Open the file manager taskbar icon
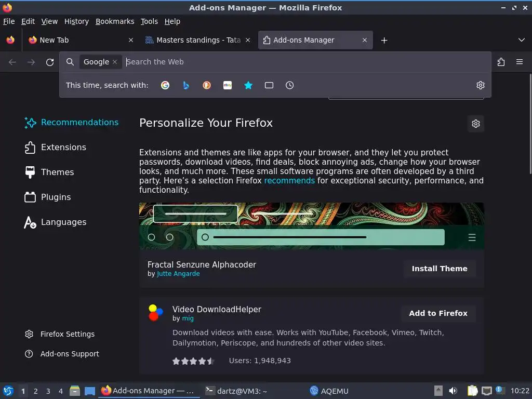 (75, 391)
